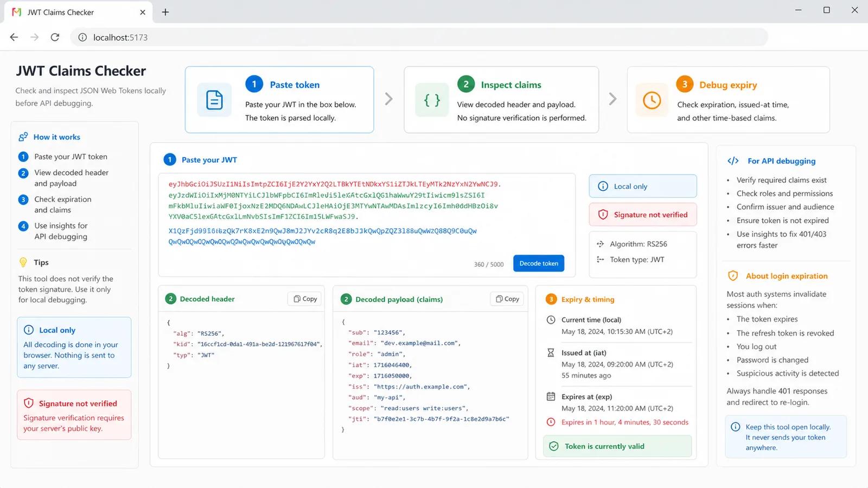Click the Algorithm RS256 icon

pos(600,244)
